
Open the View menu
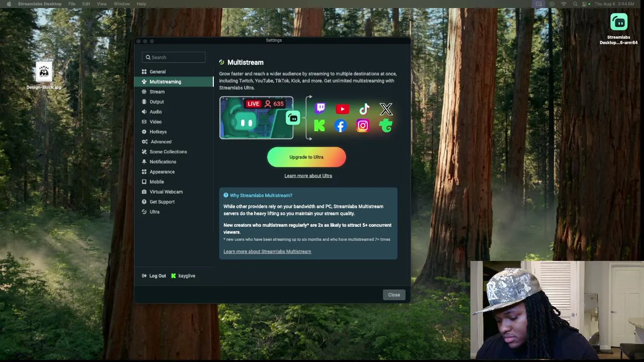point(102,4)
